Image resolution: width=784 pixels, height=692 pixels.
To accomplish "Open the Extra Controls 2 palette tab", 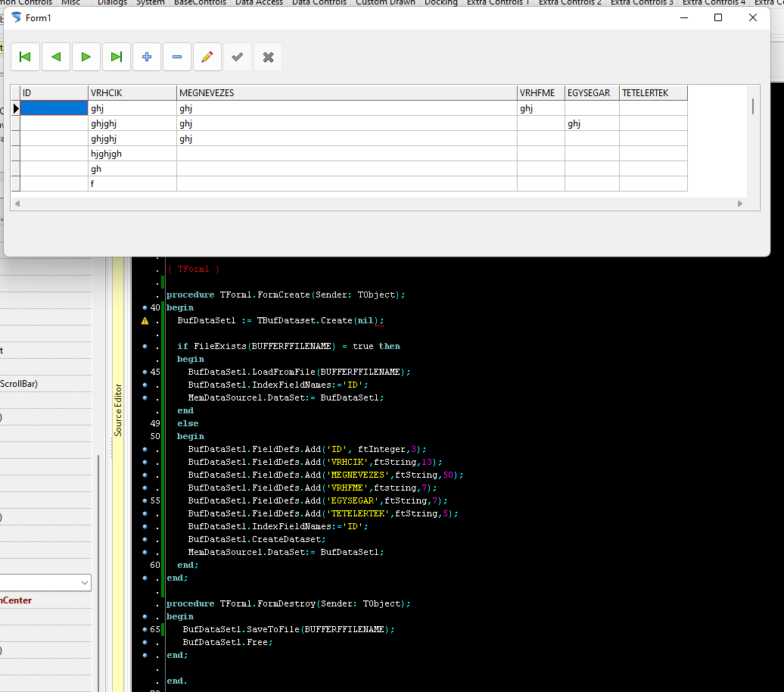I will pos(570,2).
